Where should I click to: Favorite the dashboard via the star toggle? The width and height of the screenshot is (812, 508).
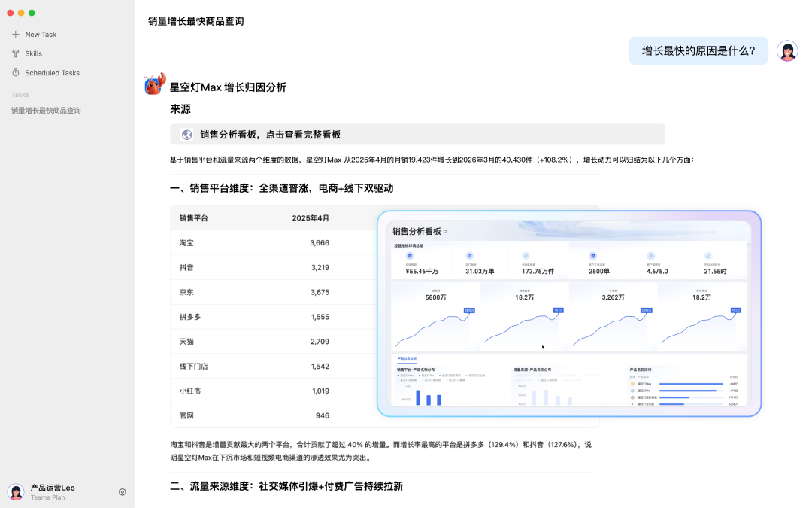[445, 230]
